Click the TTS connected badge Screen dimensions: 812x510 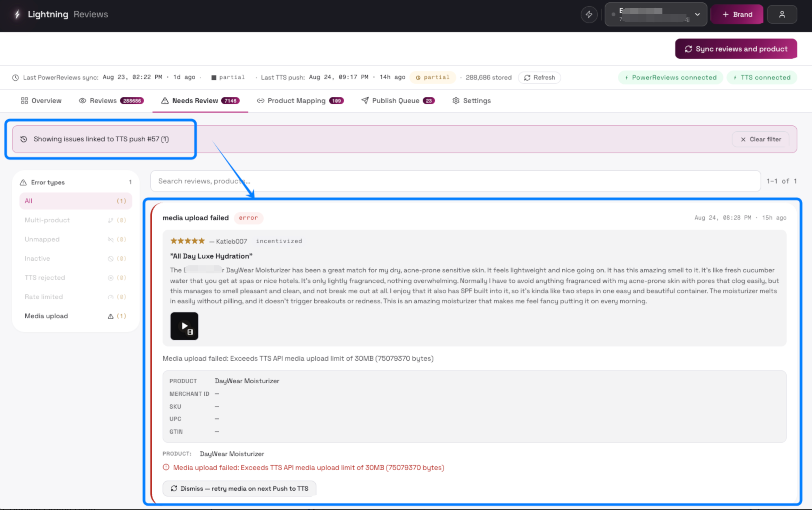point(762,78)
